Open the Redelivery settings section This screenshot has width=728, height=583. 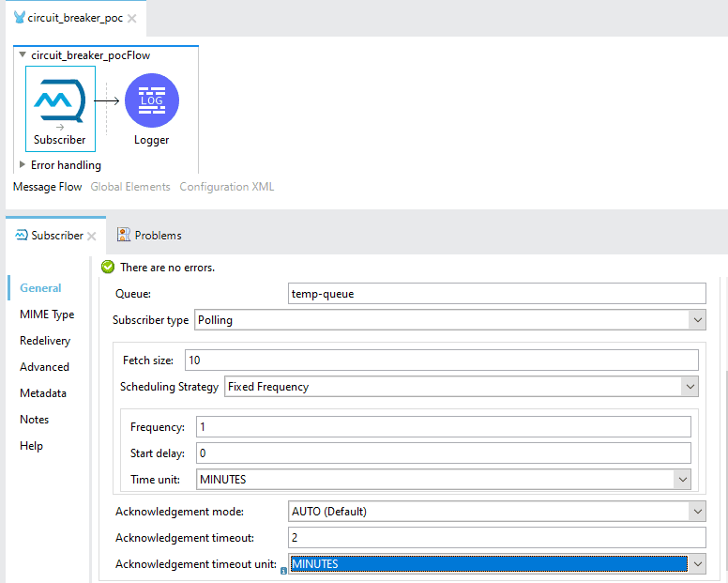(45, 341)
